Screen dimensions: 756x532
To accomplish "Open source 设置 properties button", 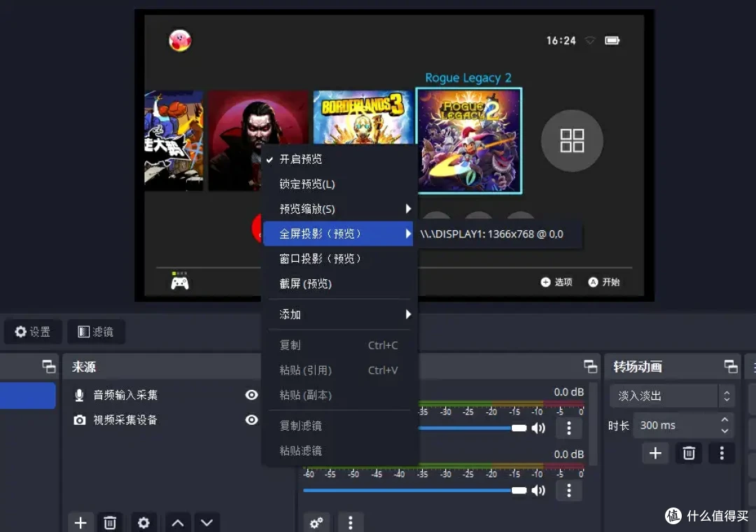I will coord(33,332).
